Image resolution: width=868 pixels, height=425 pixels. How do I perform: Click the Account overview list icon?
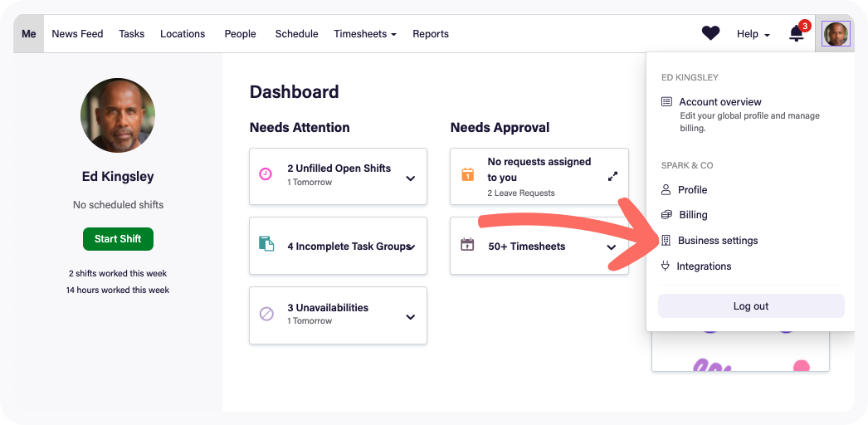[666, 102]
